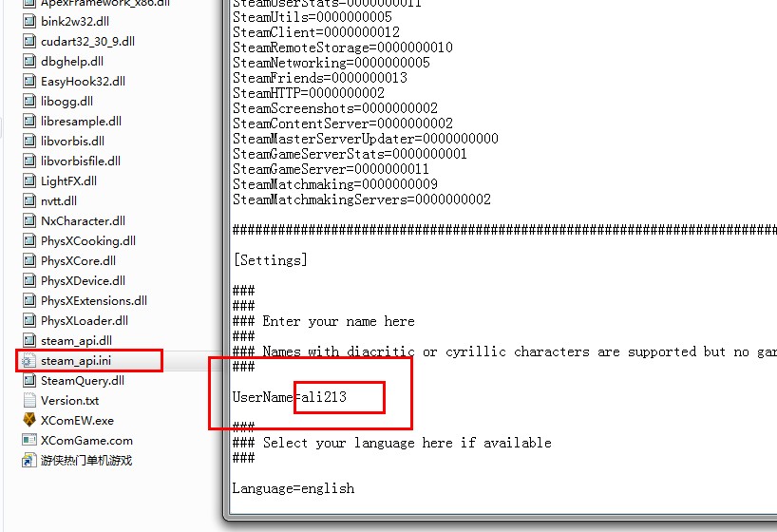
Task: Click the SteamUtils=0000000005 line
Action: (313, 17)
